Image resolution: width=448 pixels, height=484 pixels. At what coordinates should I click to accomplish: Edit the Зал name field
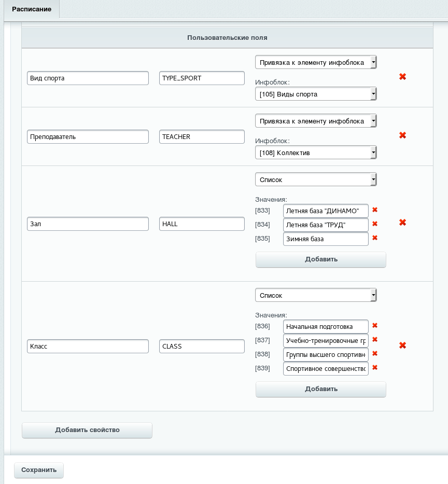[88, 224]
